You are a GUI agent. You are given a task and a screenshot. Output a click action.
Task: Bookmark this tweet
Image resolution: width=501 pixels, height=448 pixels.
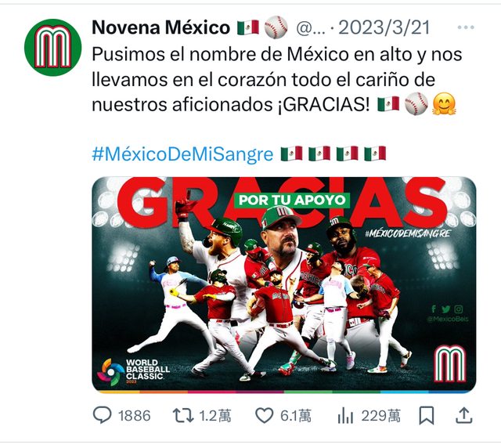[x=427, y=415]
